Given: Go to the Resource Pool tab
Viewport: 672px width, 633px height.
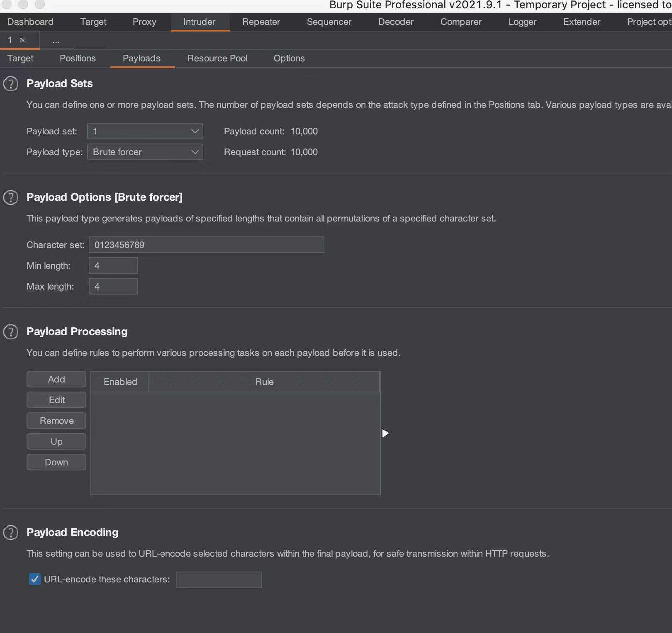Looking at the screenshot, I should coord(217,58).
